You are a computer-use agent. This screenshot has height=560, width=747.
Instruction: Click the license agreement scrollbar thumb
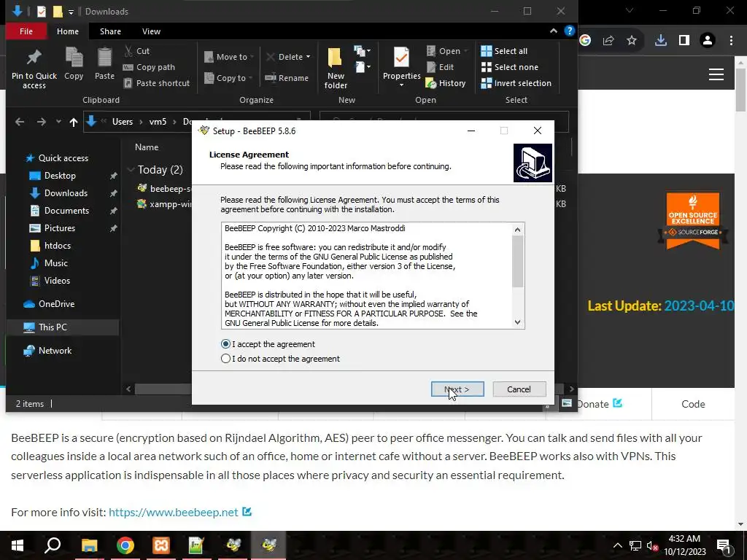click(518, 262)
